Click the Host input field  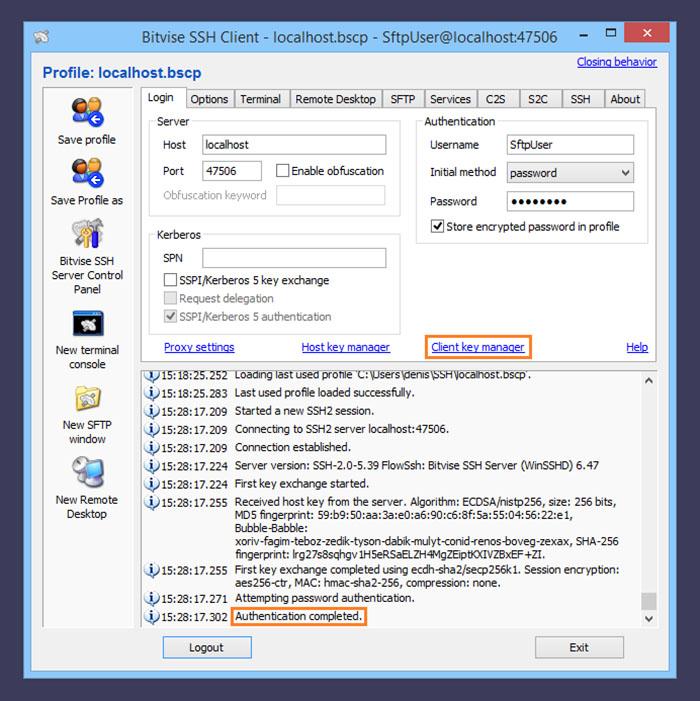click(x=294, y=145)
